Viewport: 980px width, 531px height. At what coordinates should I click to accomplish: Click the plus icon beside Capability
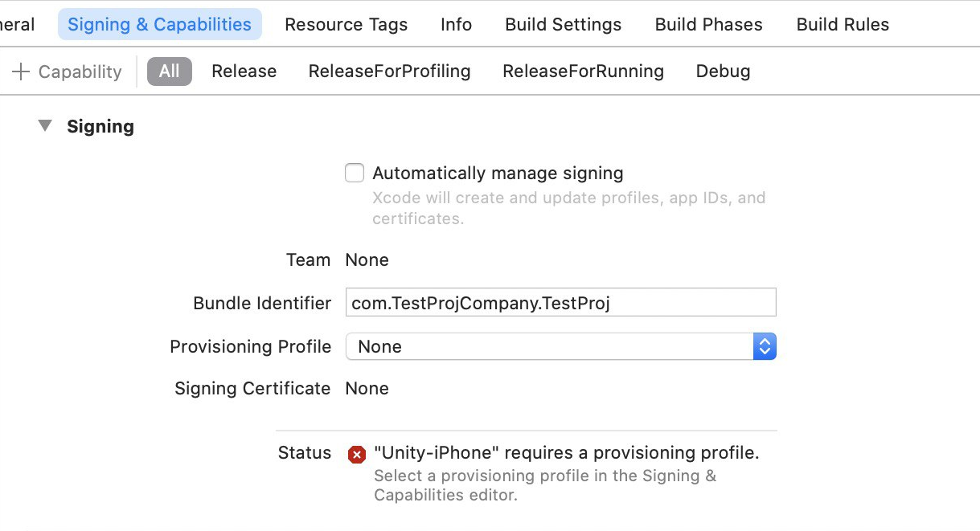point(20,71)
